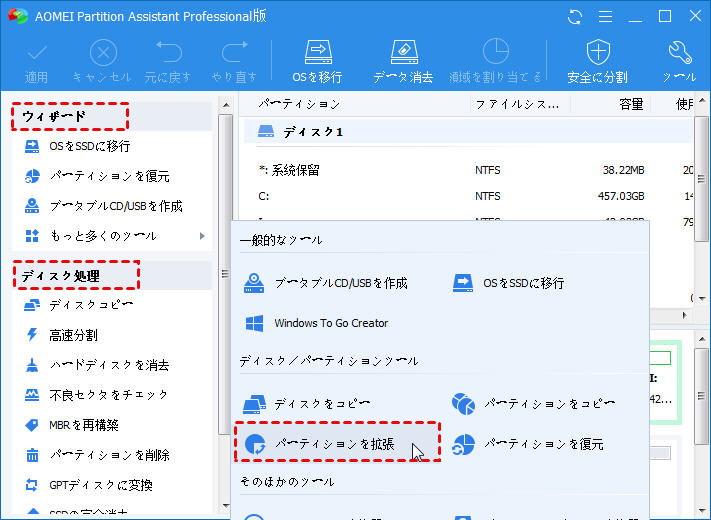This screenshot has width=711, height=520.
Task: Choose Windows To Go Creator in popup
Action: [316, 323]
